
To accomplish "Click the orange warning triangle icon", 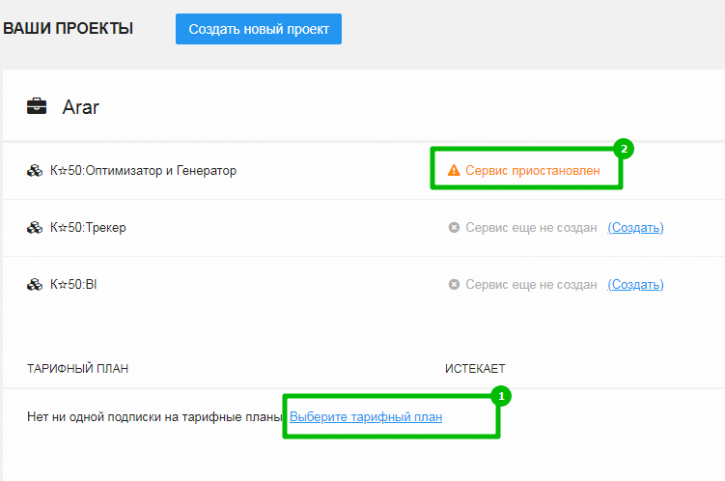I will pyautogui.click(x=454, y=170).
